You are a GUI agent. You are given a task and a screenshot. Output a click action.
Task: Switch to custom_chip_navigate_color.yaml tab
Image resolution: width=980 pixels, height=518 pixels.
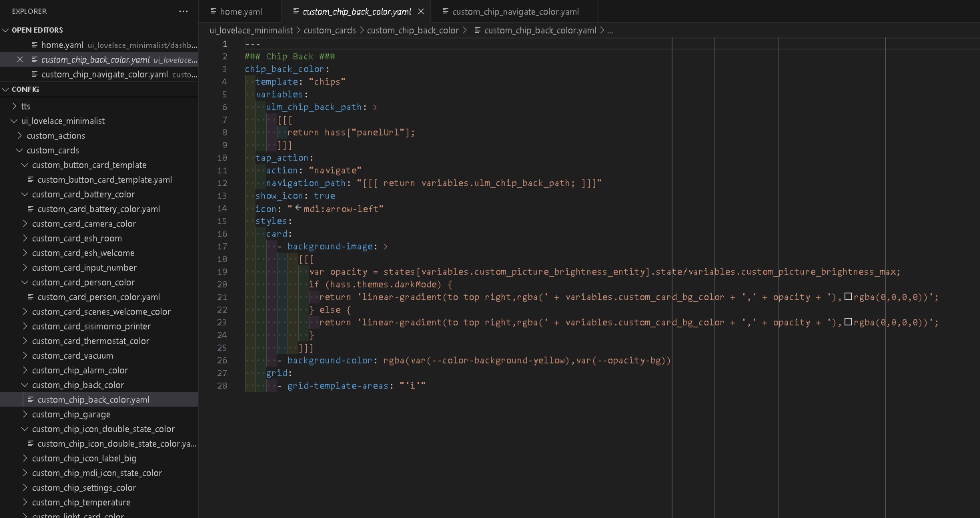(515, 11)
